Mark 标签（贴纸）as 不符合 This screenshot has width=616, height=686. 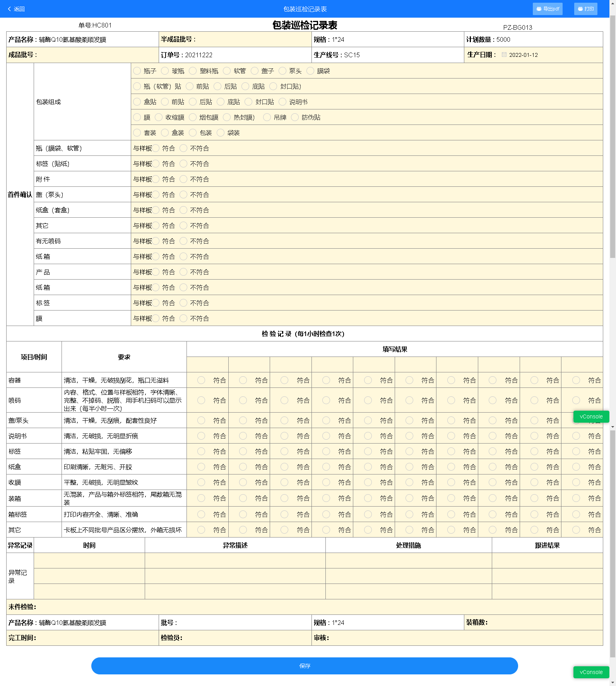[184, 164]
